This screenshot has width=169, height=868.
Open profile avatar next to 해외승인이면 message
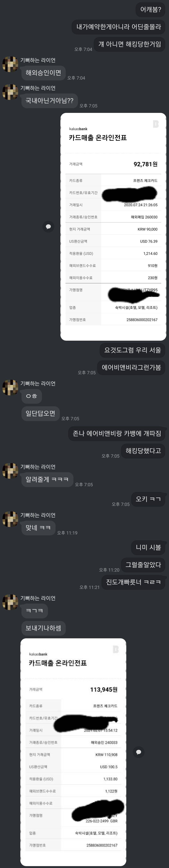point(10,64)
